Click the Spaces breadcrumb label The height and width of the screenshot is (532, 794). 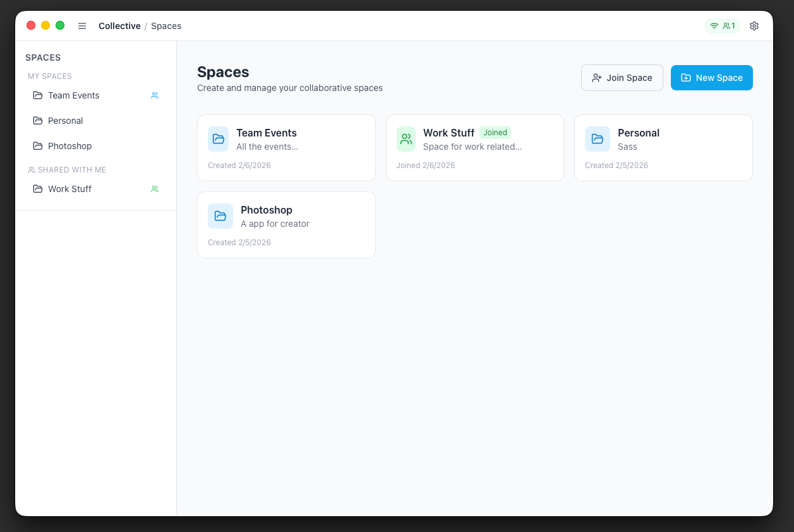tap(166, 26)
